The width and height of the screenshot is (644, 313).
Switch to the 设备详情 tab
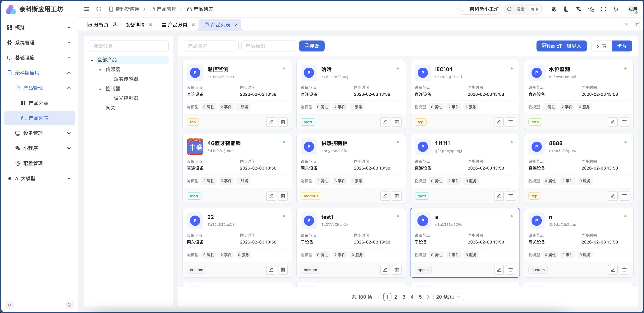pos(135,25)
